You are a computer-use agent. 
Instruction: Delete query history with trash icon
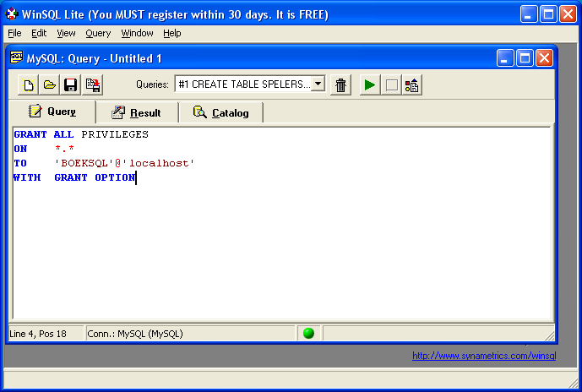click(x=340, y=85)
